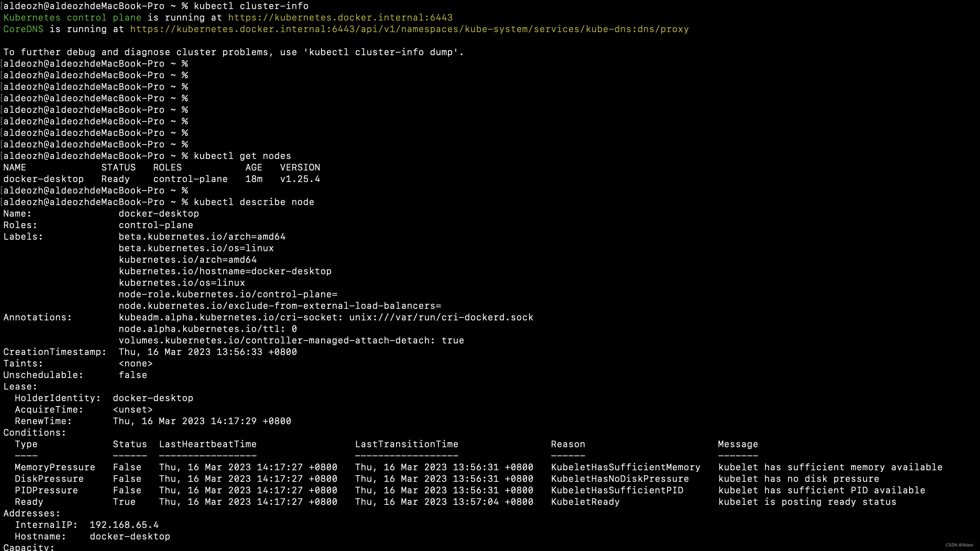The image size is (980, 551).
Task: Click the MemoryPressure condition type
Action: (x=55, y=467)
